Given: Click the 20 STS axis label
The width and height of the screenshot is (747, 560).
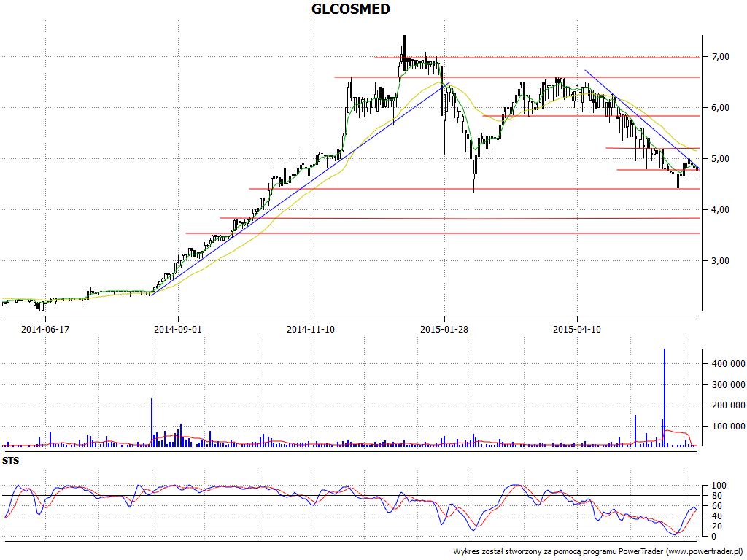Looking at the screenshot, I should tap(719, 526).
